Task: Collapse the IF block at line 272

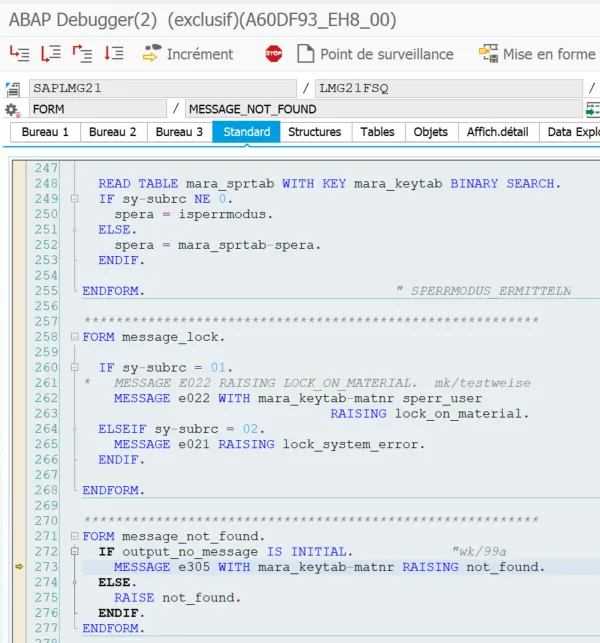Action: click(x=75, y=552)
